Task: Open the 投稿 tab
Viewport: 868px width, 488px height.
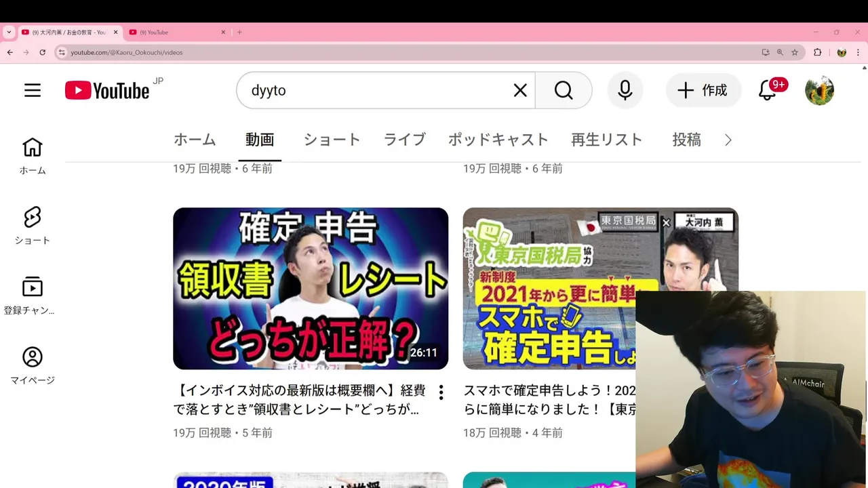Action: [x=686, y=140]
